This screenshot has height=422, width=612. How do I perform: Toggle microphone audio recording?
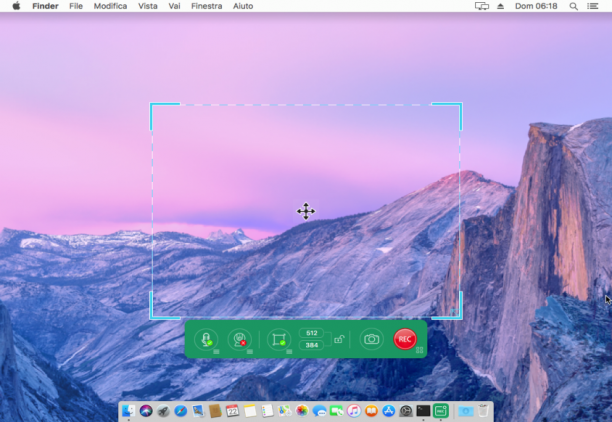pos(206,339)
